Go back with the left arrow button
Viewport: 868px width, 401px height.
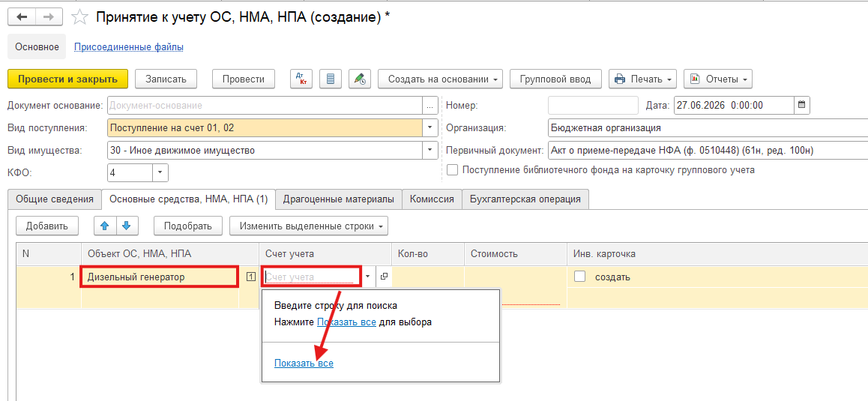pyautogui.click(x=22, y=17)
